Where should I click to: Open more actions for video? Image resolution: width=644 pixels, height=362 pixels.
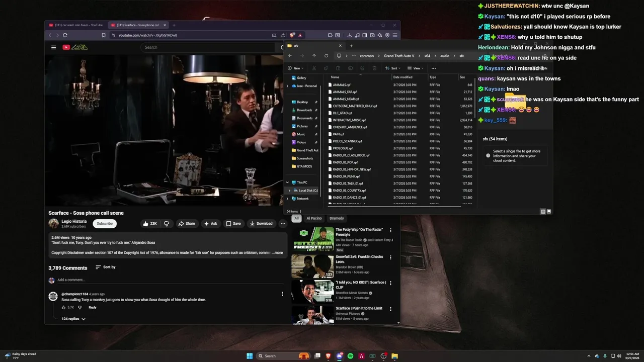tap(283, 224)
